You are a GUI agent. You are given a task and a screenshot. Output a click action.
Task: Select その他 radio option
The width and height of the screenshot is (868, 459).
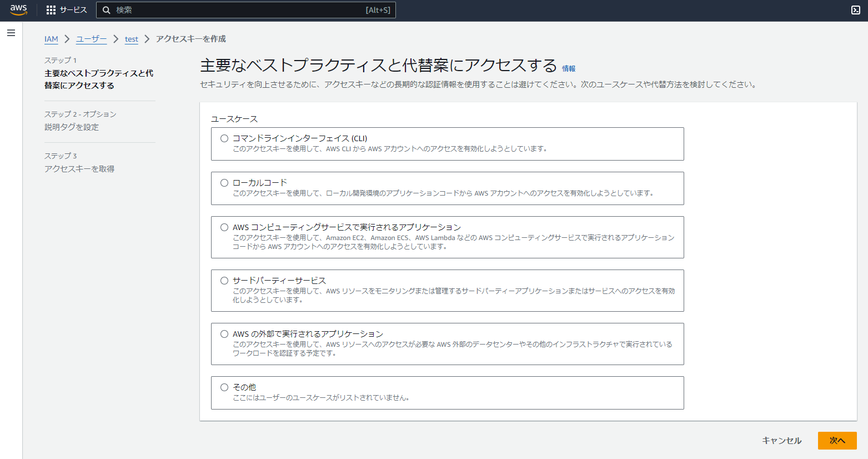point(224,387)
